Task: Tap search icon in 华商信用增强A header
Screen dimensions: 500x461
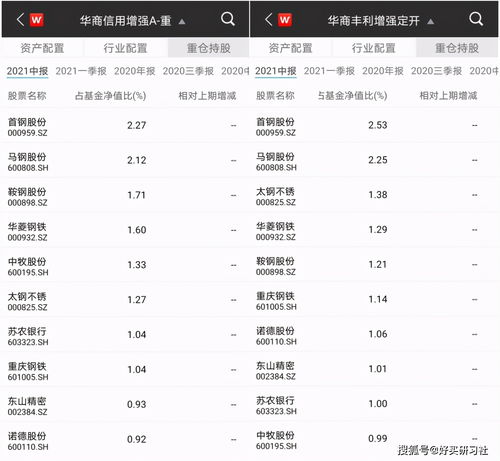Action: point(228,19)
